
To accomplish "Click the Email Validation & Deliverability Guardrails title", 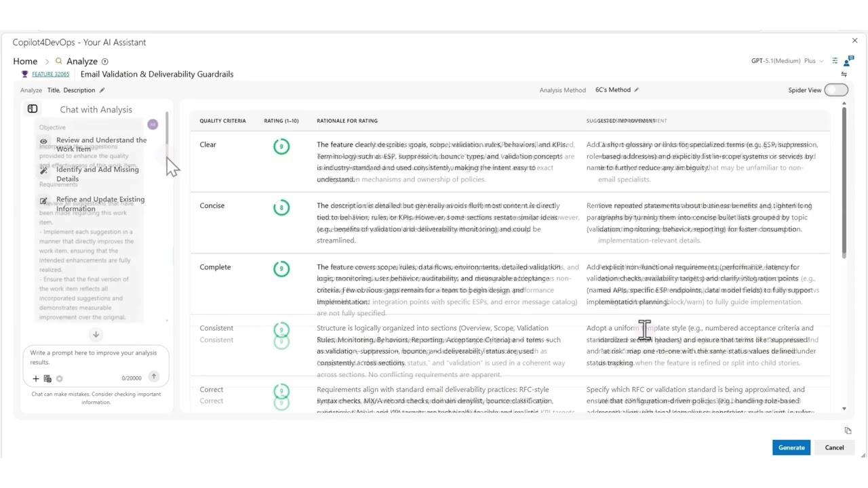I will point(157,74).
